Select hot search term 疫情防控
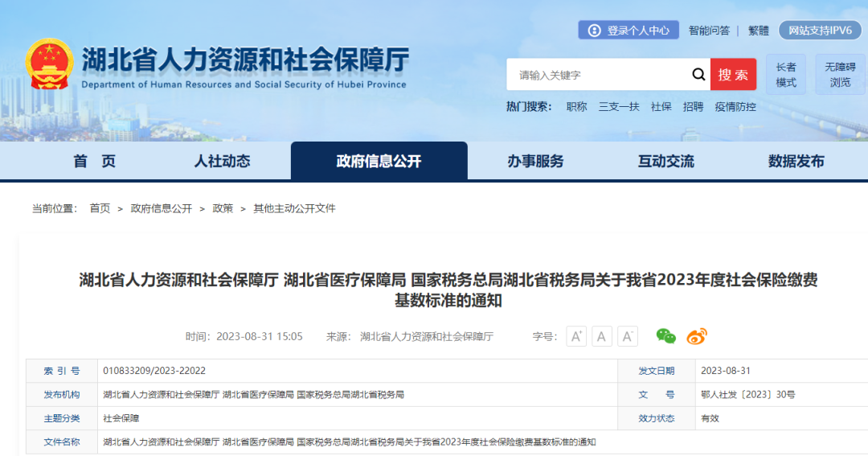Screen dimensions: 868x456 coord(735,106)
